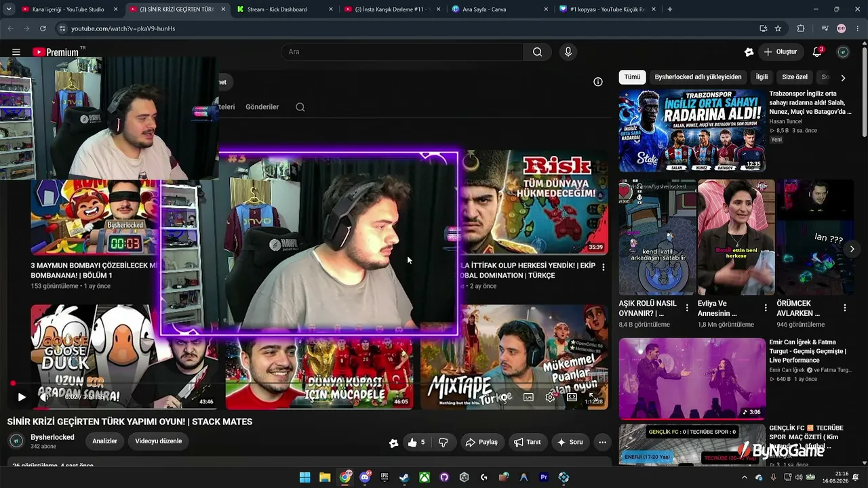The height and width of the screenshot is (488, 868).
Task: Open end-screen video options for Risk video
Action: point(604,267)
